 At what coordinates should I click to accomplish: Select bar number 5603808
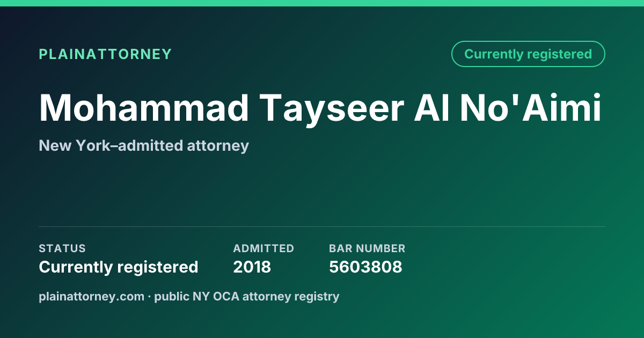[365, 267]
